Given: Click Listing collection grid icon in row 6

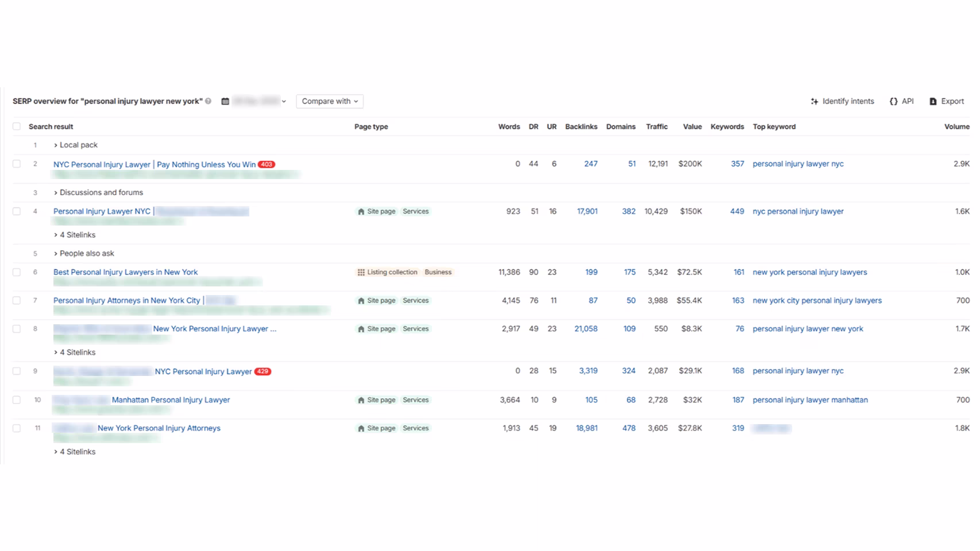Looking at the screenshot, I should (361, 272).
